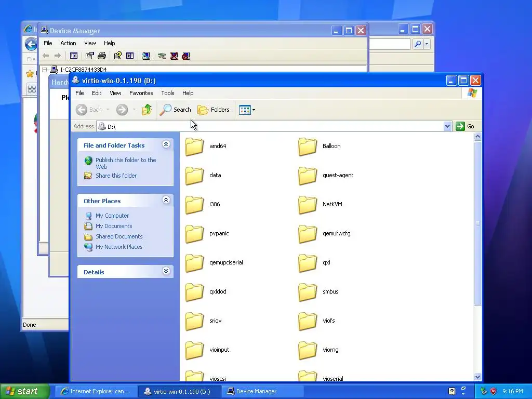The width and height of the screenshot is (532, 399).
Task: Select the viofs folder icon
Action: [308, 321]
